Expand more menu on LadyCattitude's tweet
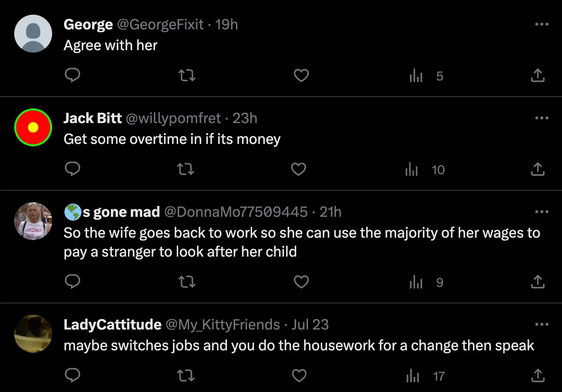The height and width of the screenshot is (392, 562). [x=541, y=325]
